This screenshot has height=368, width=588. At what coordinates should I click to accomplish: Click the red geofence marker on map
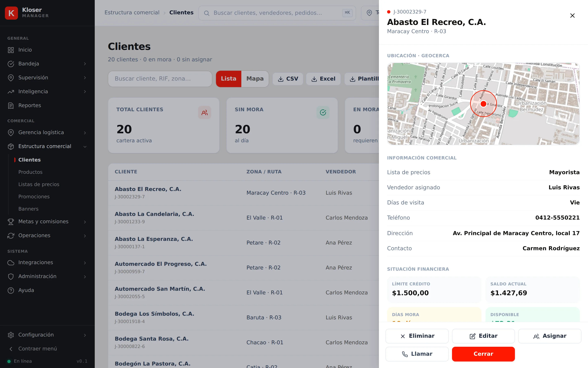(x=483, y=104)
